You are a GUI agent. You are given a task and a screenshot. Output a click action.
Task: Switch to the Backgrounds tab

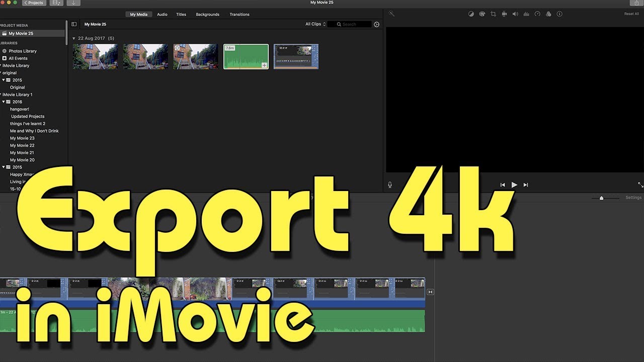click(x=208, y=15)
